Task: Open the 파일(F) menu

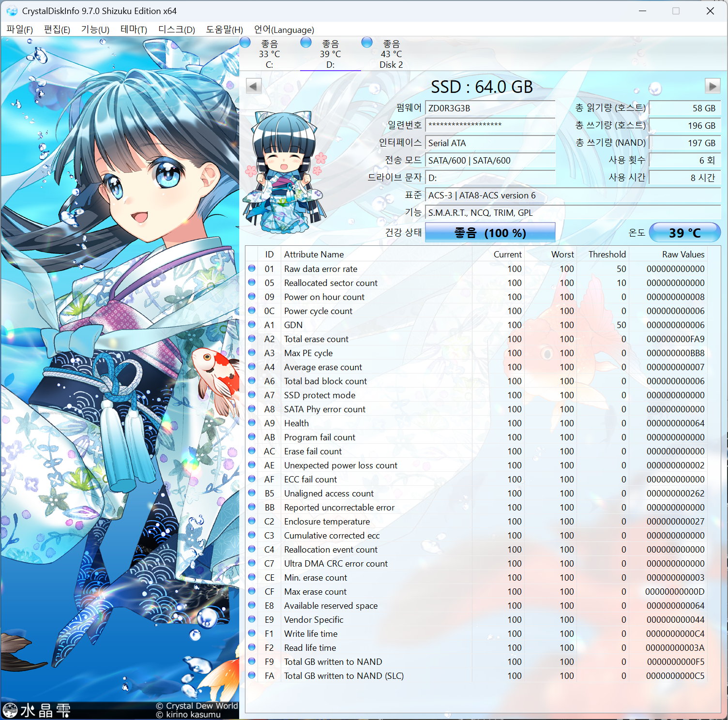Action: click(19, 30)
